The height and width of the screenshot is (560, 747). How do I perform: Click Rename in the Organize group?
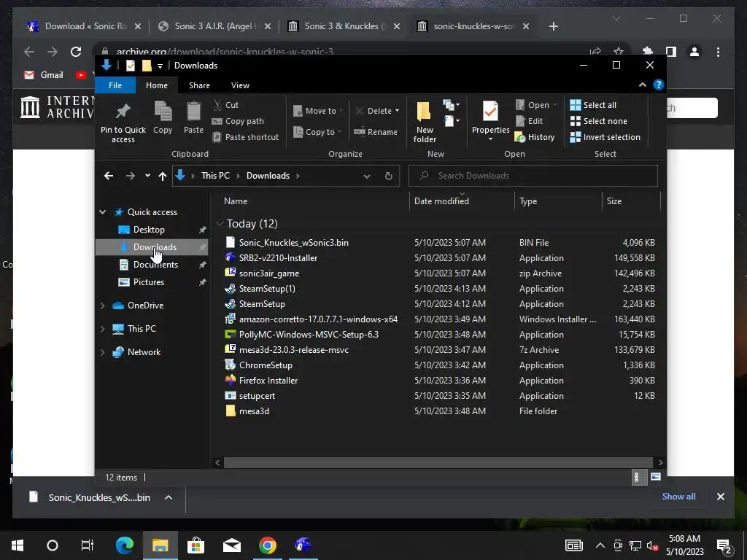pyautogui.click(x=376, y=132)
